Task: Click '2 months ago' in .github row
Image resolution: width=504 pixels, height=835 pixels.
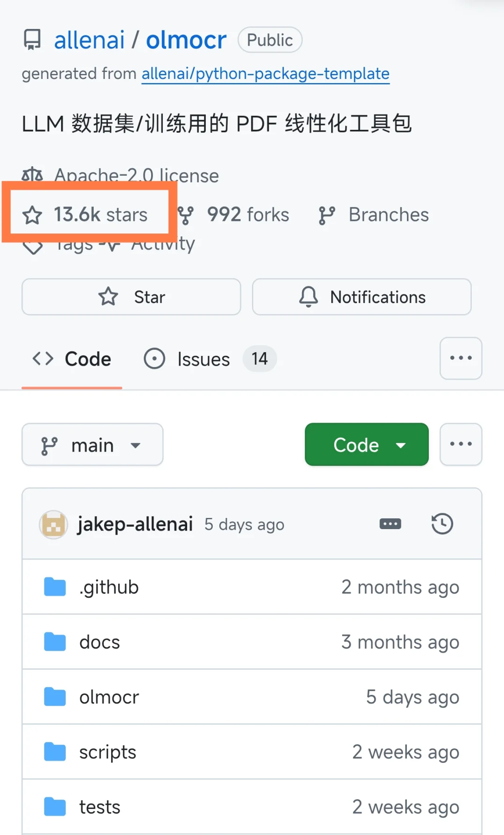Action: coord(400,587)
